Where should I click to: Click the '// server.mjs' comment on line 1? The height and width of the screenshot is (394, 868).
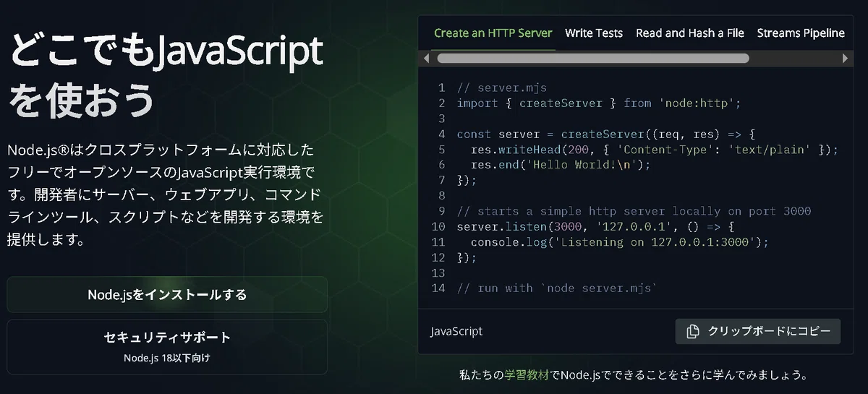click(502, 88)
